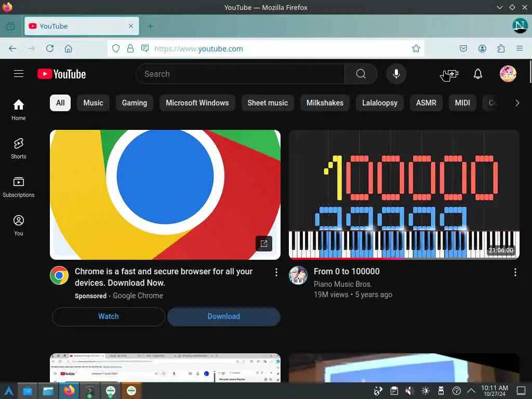Select the Sheet music chip
The height and width of the screenshot is (399, 532).
[268, 103]
